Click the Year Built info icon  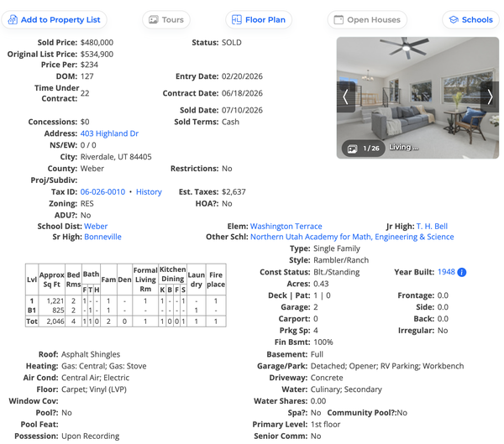[461, 272]
